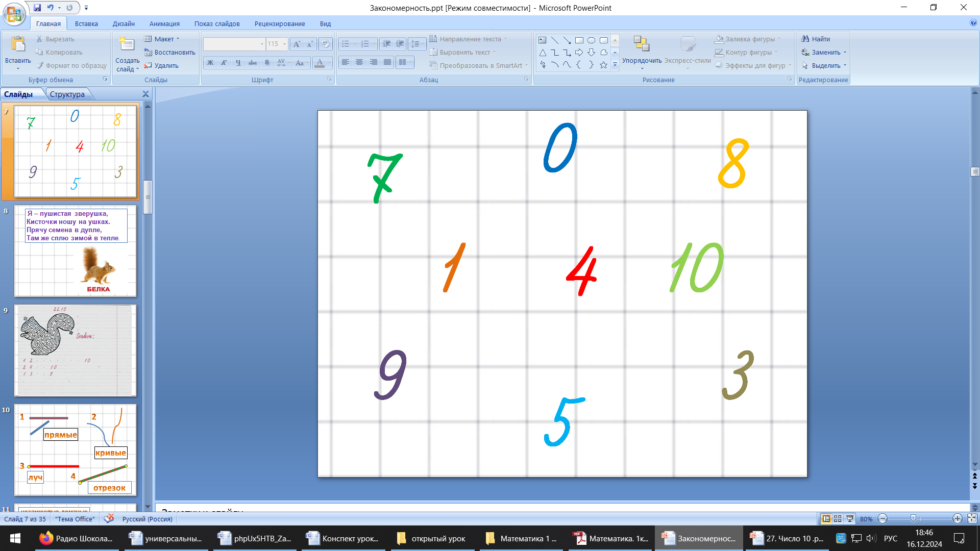
Task: Select the five-point star shape
Action: pos(603,65)
